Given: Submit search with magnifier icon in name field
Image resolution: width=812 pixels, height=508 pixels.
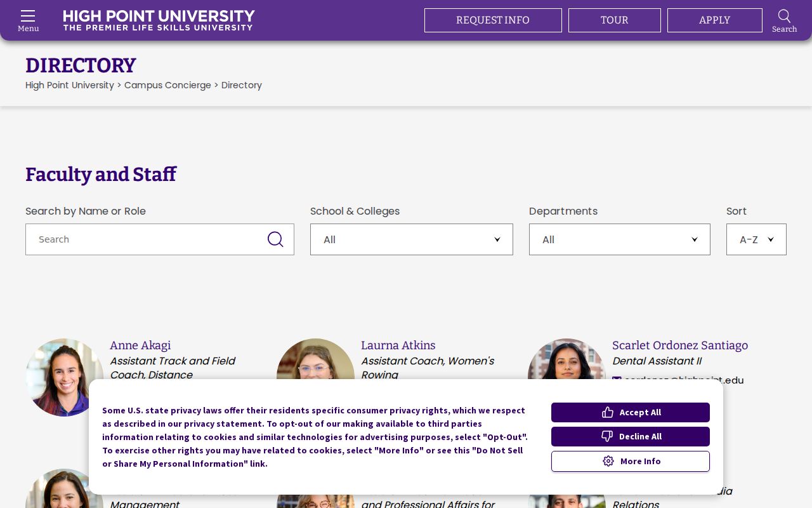Looking at the screenshot, I should tap(275, 239).
